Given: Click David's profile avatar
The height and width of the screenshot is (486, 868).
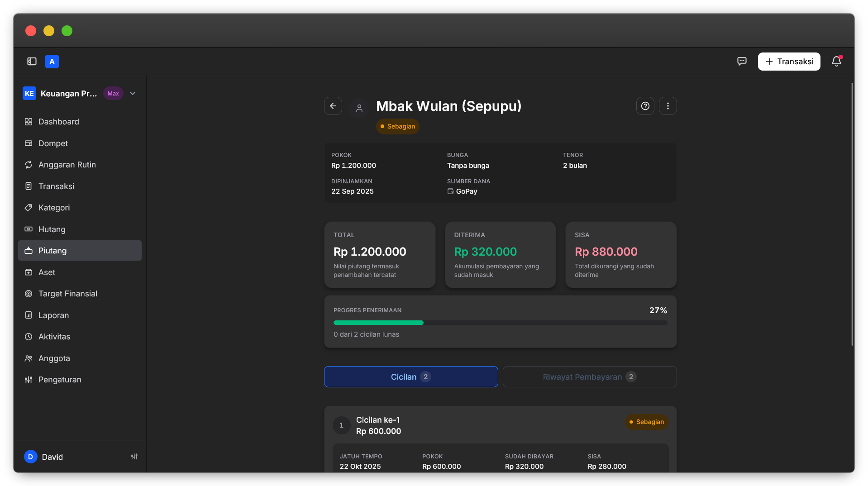Looking at the screenshot, I should pyautogui.click(x=30, y=457).
